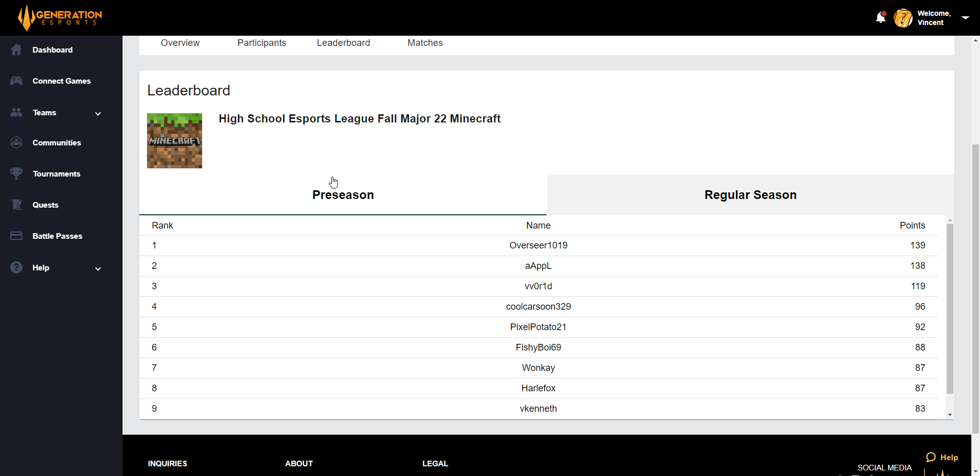980x476 pixels.
Task: Click the ABOUT footer heading
Action: pyautogui.click(x=299, y=464)
